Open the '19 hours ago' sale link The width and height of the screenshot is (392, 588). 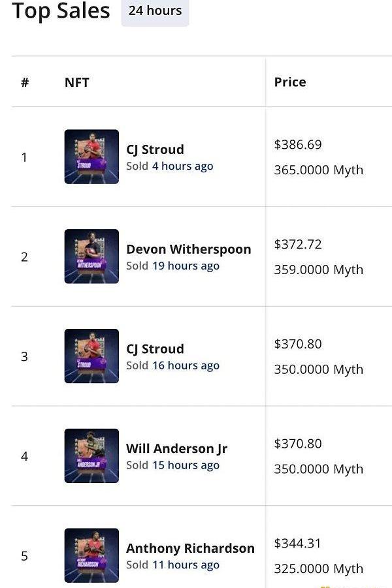click(x=186, y=266)
